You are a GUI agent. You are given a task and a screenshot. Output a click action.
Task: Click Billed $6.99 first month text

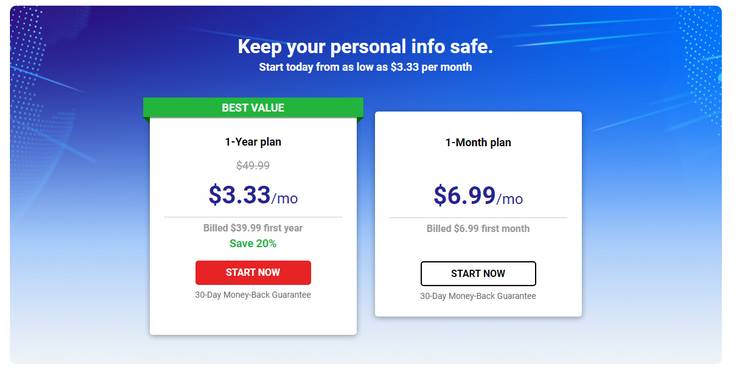coord(478,229)
